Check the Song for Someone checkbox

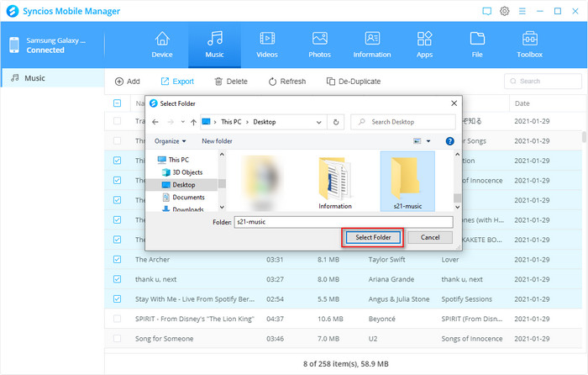coord(117,339)
